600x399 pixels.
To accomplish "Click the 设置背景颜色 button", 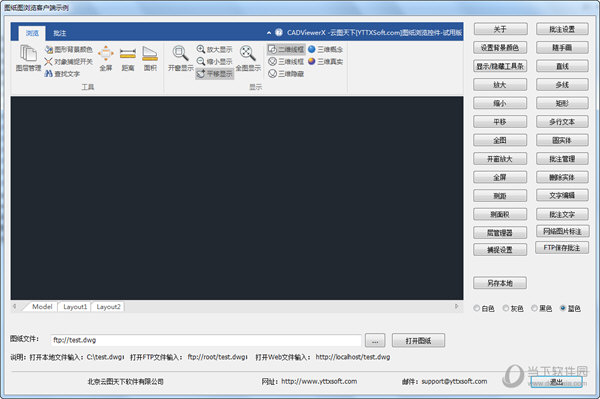I will tap(500, 48).
